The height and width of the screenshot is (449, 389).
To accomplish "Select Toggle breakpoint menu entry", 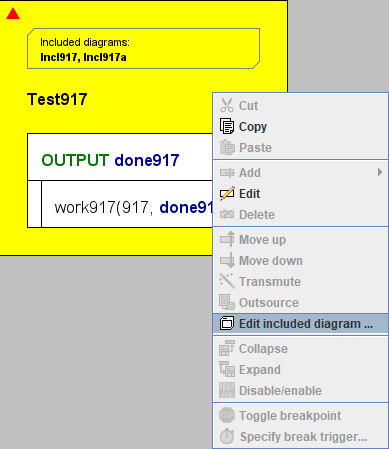I will (300, 415).
